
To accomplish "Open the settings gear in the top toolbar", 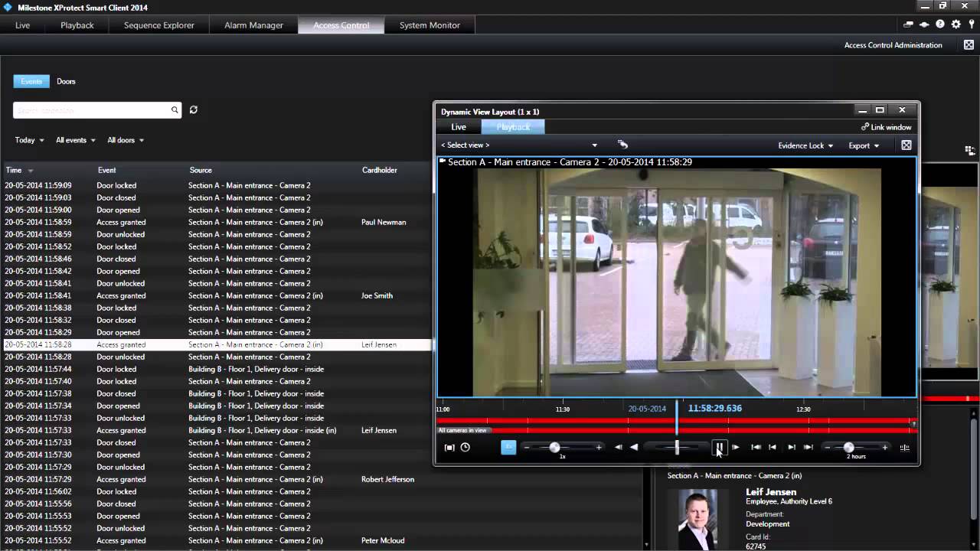I will 956,24.
